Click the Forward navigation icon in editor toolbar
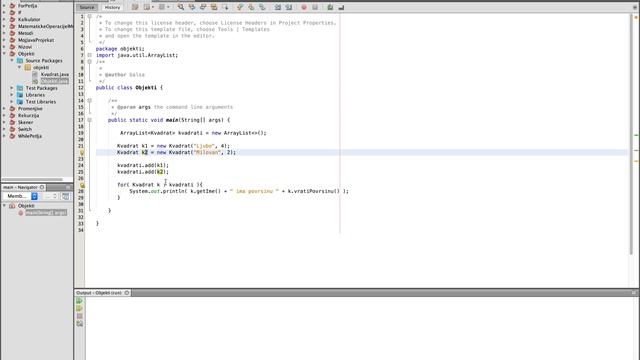 162,7
